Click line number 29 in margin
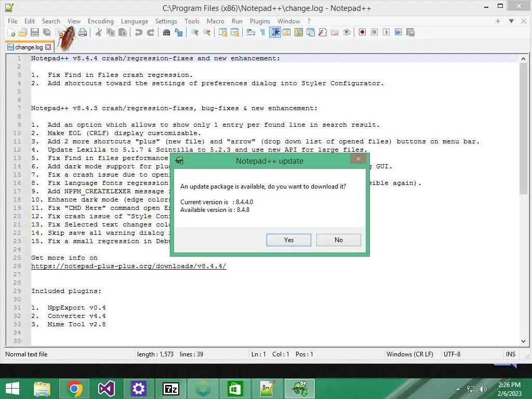Image resolution: width=532 pixels, height=399 pixels. point(17,291)
